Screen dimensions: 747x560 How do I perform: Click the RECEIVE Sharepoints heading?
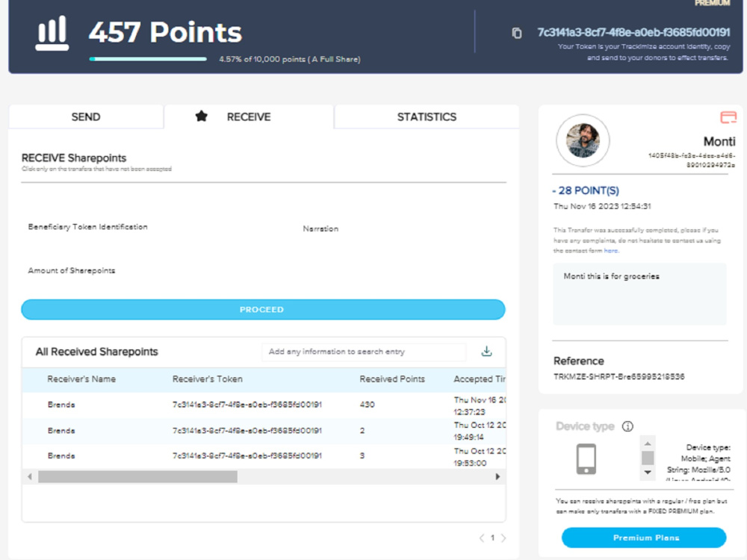[74, 158]
